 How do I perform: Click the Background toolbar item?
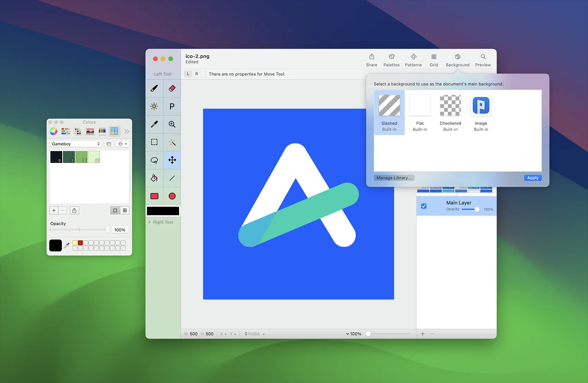click(458, 60)
